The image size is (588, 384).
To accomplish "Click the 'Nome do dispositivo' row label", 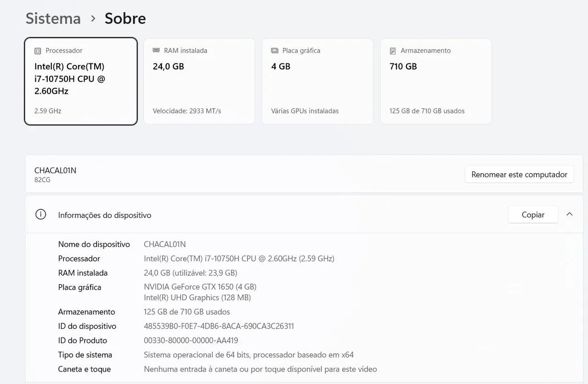I will coord(94,244).
